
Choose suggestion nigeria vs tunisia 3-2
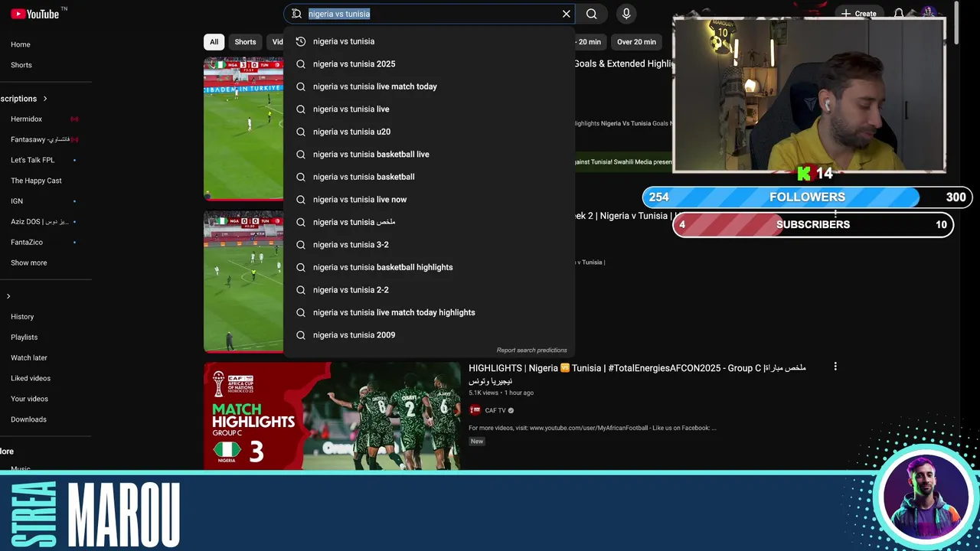429,245
